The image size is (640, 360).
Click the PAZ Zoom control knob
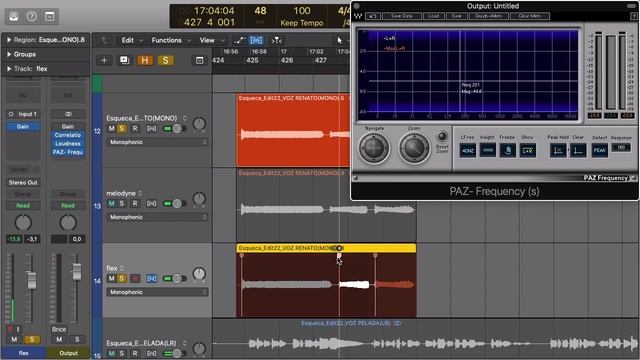414,148
